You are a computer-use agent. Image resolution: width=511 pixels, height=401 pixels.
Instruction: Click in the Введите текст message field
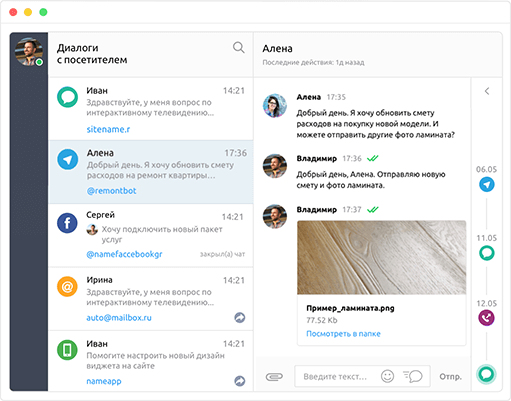335,377
